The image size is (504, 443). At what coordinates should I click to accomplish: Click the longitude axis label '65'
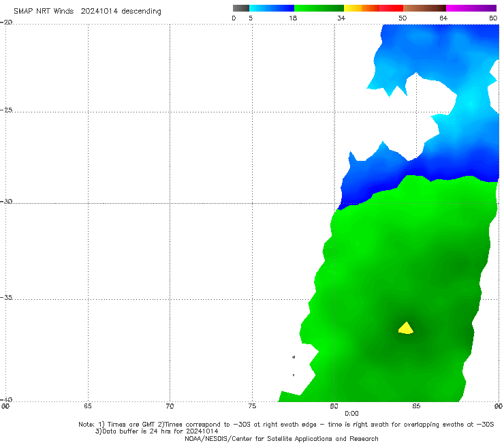(88, 406)
